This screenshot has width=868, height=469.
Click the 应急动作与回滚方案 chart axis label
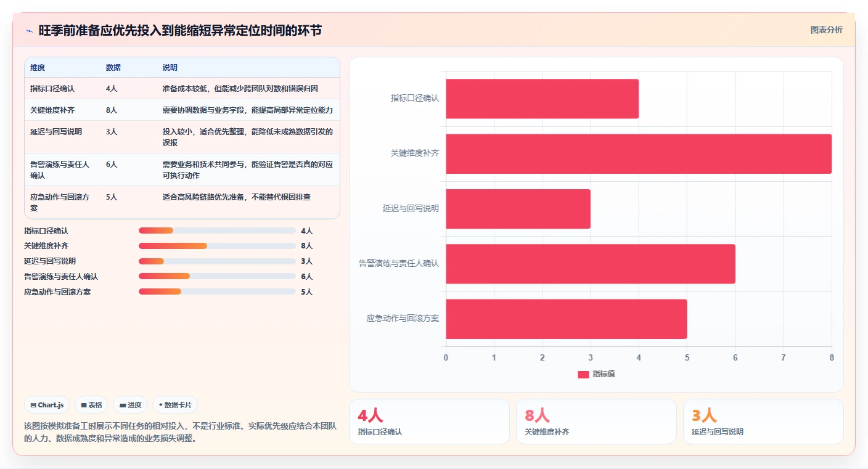coord(403,319)
